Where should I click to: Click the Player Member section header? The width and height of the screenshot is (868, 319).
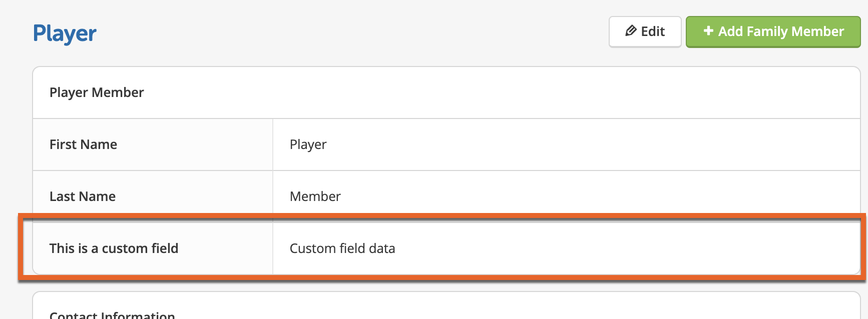[97, 92]
